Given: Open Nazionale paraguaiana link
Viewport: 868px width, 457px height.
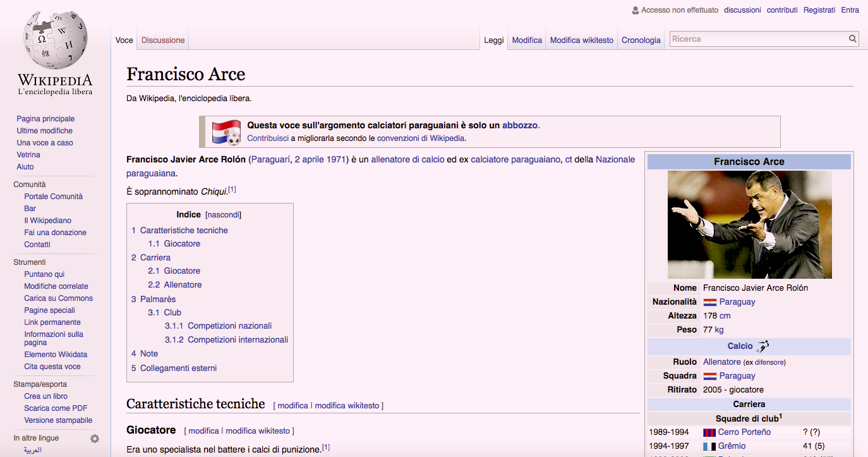Looking at the screenshot, I should point(381,166).
